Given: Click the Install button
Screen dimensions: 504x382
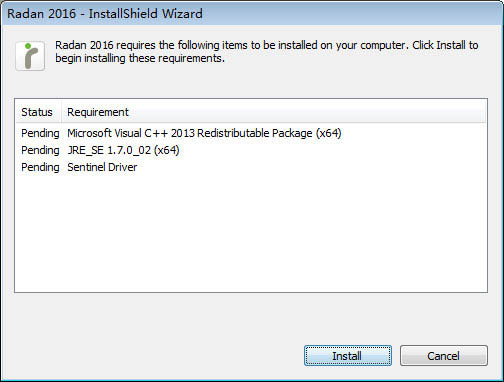Looking at the screenshot, I should pyautogui.click(x=348, y=356).
